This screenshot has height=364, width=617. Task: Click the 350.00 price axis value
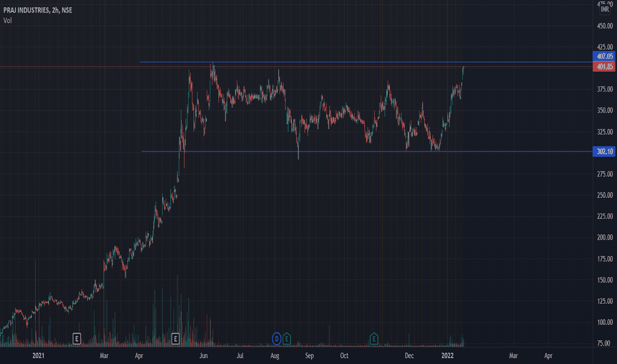pyautogui.click(x=605, y=110)
